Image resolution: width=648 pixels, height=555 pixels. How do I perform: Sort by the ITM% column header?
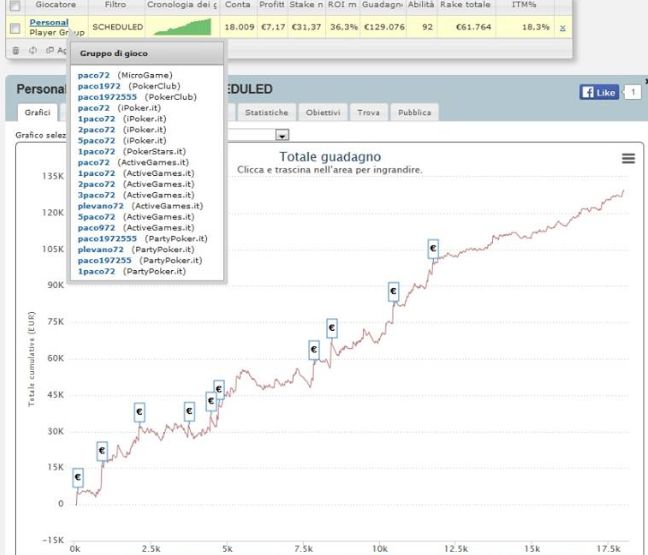pos(524,5)
